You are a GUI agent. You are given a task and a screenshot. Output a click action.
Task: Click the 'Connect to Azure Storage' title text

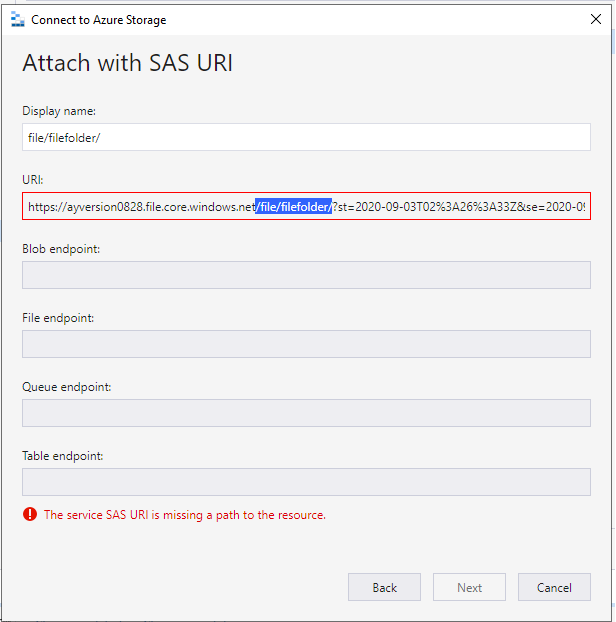[99, 20]
